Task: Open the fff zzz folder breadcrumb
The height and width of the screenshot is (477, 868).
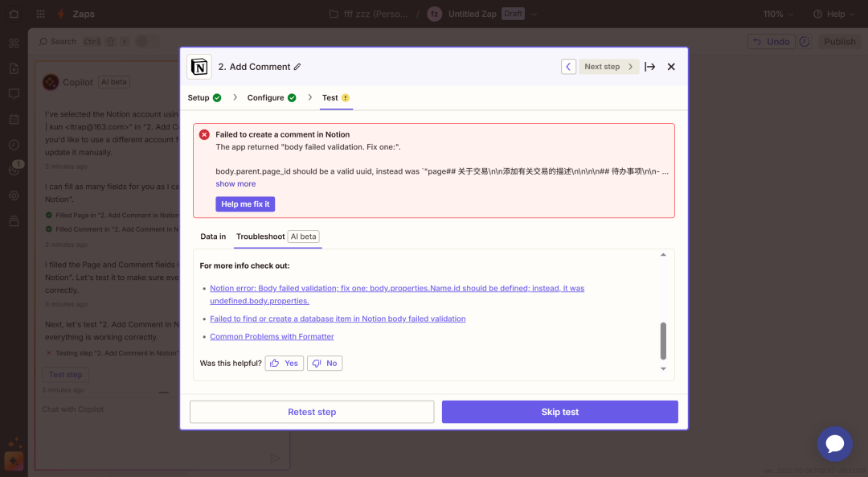Action: pyautogui.click(x=369, y=14)
